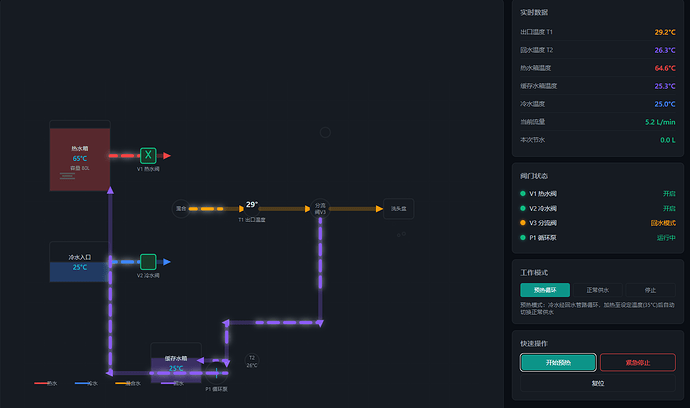Select the 停止 work mode
Screen dimensions: 690x408
tap(650, 290)
